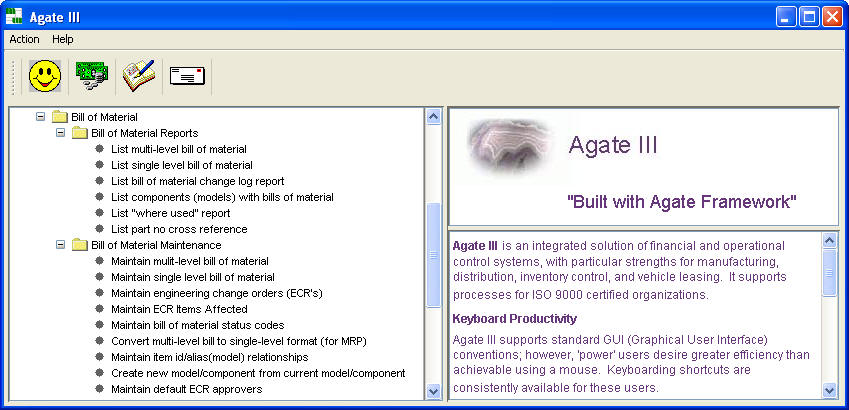The image size is (849, 410).
Task: Open the Action menu
Action: coord(24,39)
